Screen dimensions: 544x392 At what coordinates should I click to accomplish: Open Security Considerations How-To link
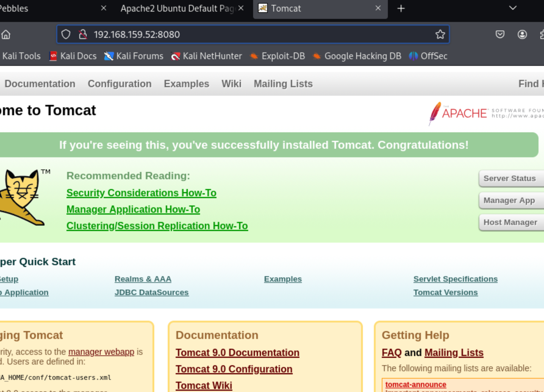click(x=141, y=193)
